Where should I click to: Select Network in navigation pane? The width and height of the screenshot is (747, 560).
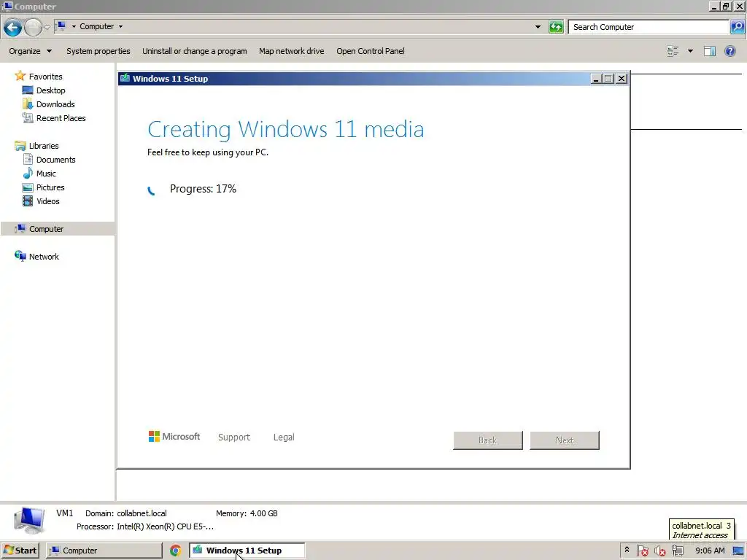[x=44, y=256]
